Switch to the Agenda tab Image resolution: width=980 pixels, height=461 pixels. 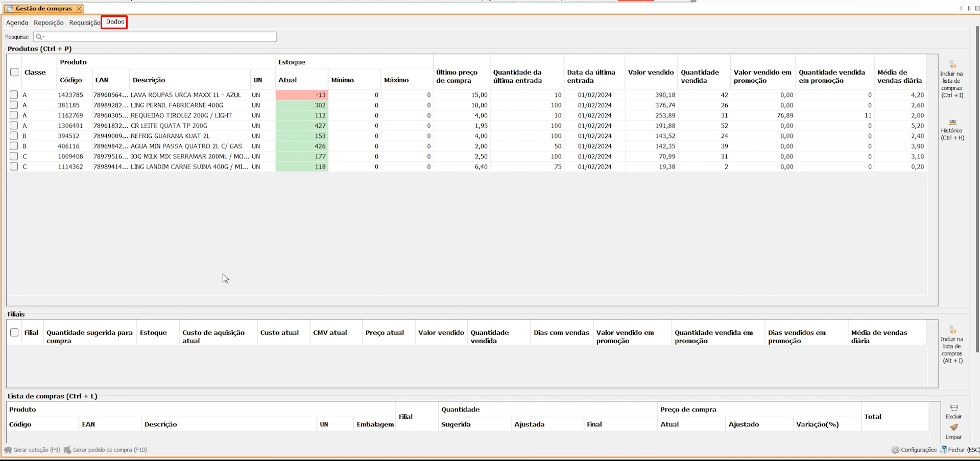pyautogui.click(x=17, y=22)
